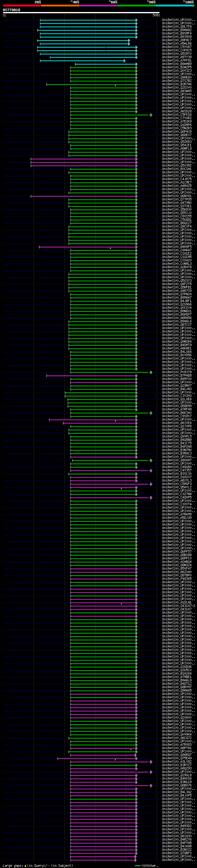197x868 pixels.
Task: Open hit UniRef100_C5FKS6
Action: pyautogui.click(x=177, y=115)
